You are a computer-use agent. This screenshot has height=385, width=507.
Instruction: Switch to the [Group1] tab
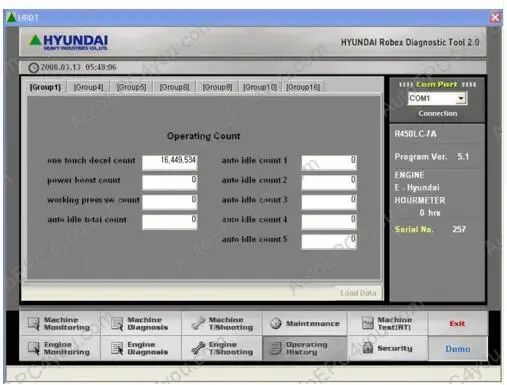pos(45,87)
